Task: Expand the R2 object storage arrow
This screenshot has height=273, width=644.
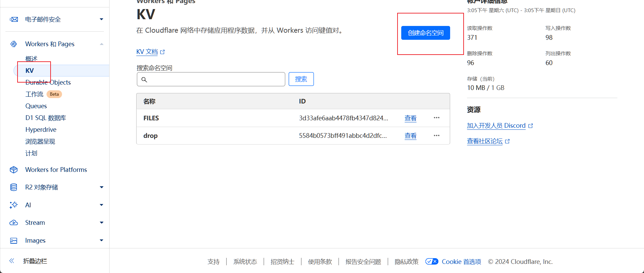Action: pyautogui.click(x=101, y=187)
